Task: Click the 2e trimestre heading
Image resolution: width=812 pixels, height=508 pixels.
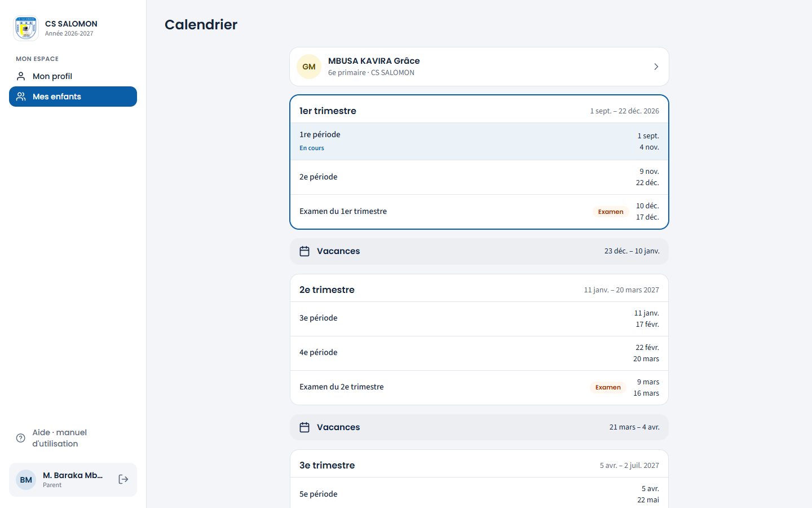Action: coord(327,290)
